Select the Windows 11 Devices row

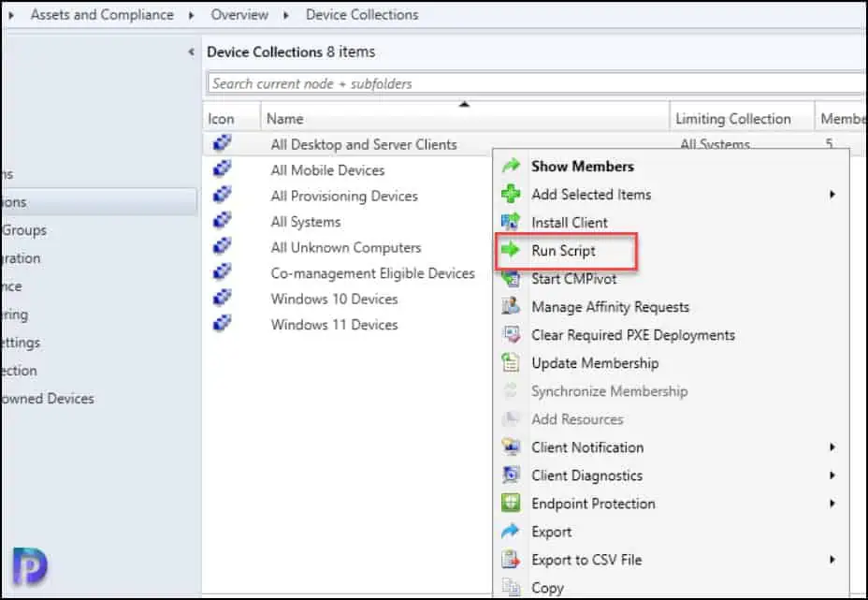point(347,325)
